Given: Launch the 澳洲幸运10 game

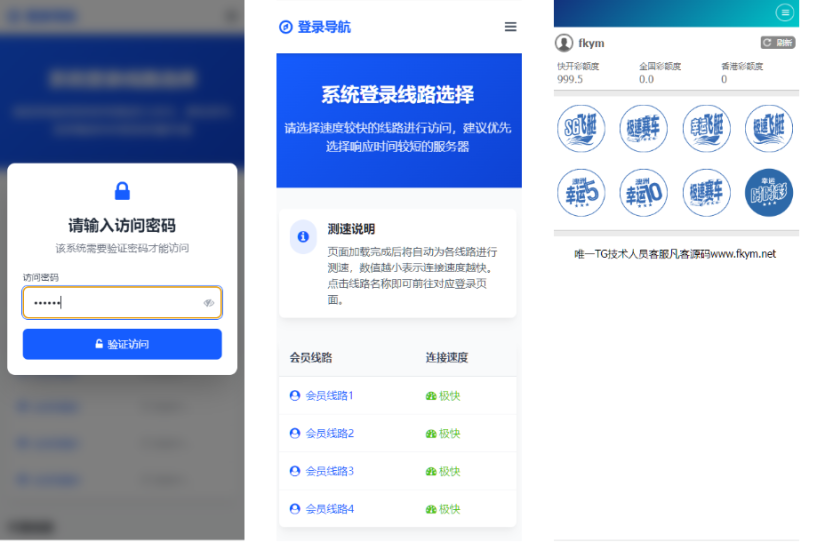Looking at the screenshot, I should (644, 191).
